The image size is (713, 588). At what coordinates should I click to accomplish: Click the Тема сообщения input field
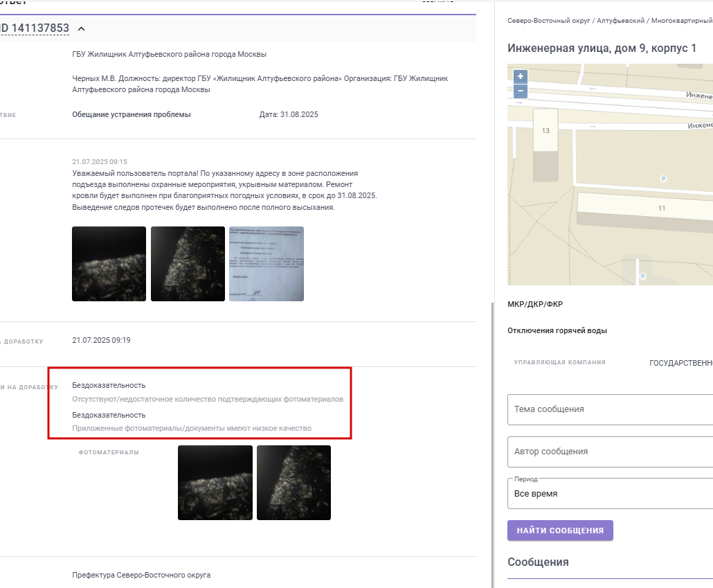(x=611, y=409)
